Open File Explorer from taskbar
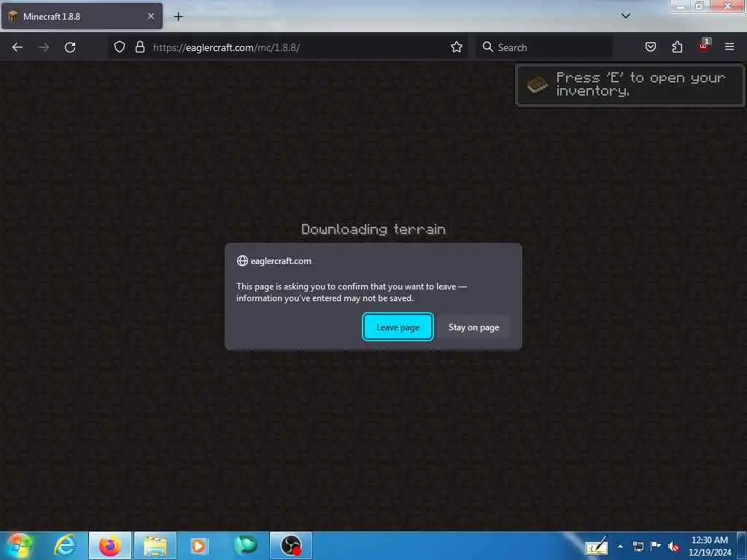Screen dimensions: 747x560 (155, 545)
